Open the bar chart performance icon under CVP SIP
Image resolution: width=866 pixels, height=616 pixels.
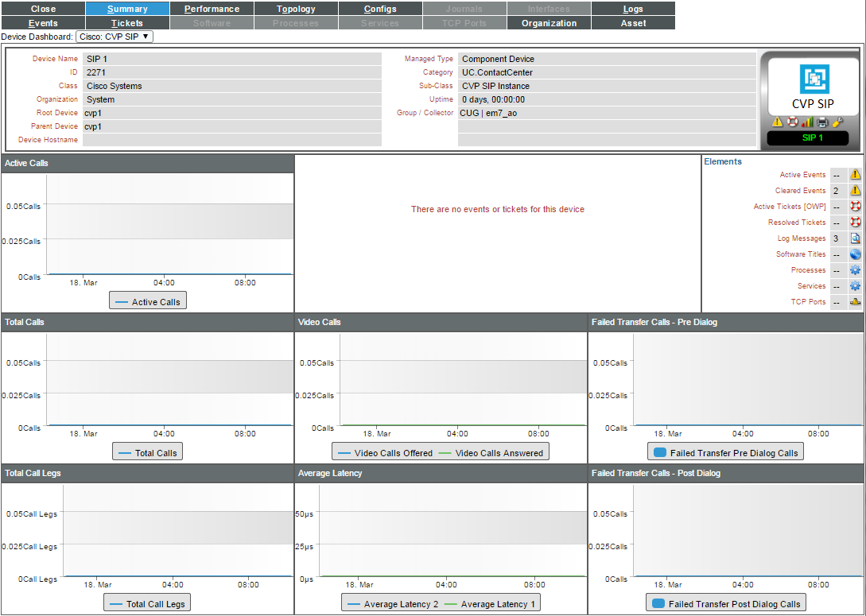pos(807,122)
